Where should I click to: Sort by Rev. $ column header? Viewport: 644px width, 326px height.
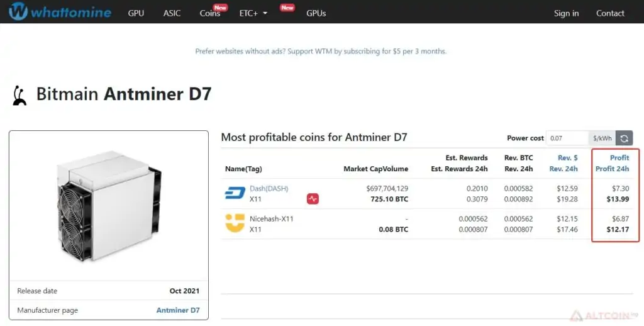coord(568,157)
